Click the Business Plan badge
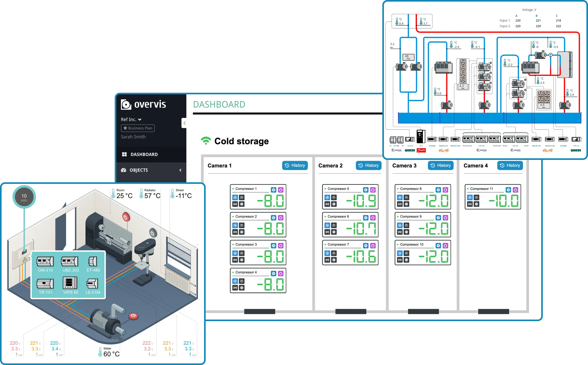The image size is (588, 365). pos(138,128)
